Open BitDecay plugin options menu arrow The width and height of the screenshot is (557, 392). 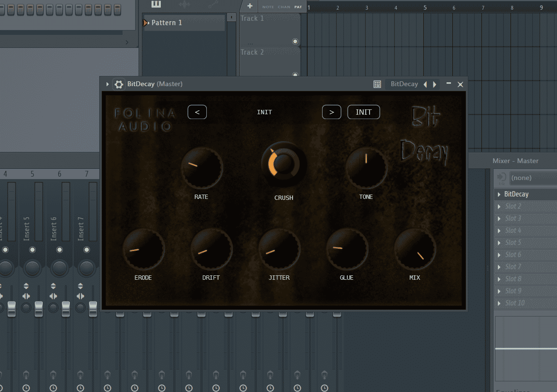click(x=107, y=84)
